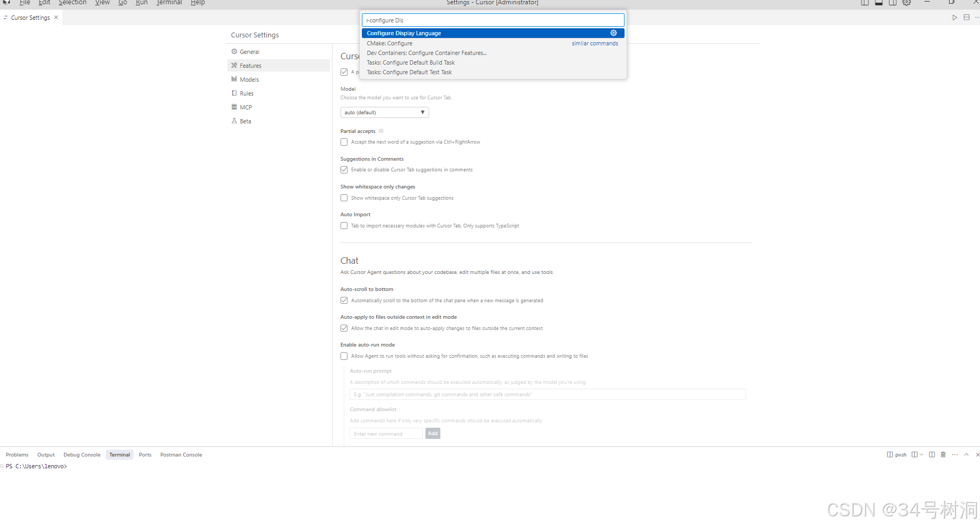980x527 pixels.
Task: Click the gear icon beside Configure Display Language
Action: [613, 33]
